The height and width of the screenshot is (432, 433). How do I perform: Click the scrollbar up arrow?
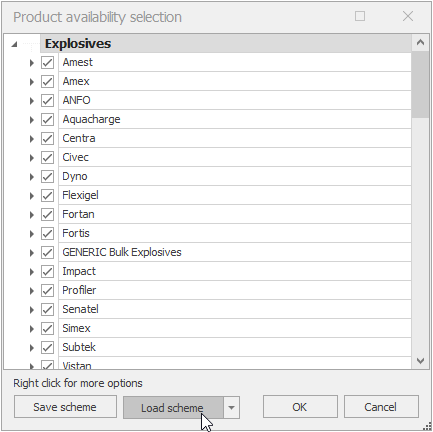[420, 42]
